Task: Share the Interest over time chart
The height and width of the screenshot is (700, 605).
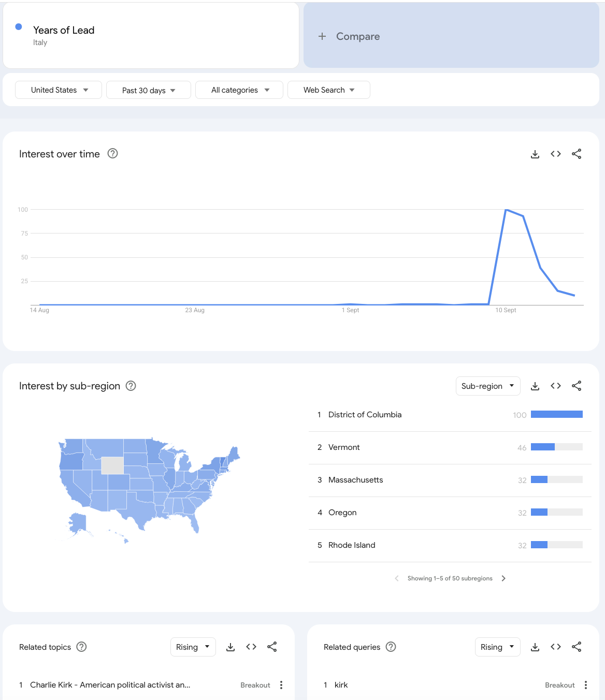Action: click(x=577, y=154)
